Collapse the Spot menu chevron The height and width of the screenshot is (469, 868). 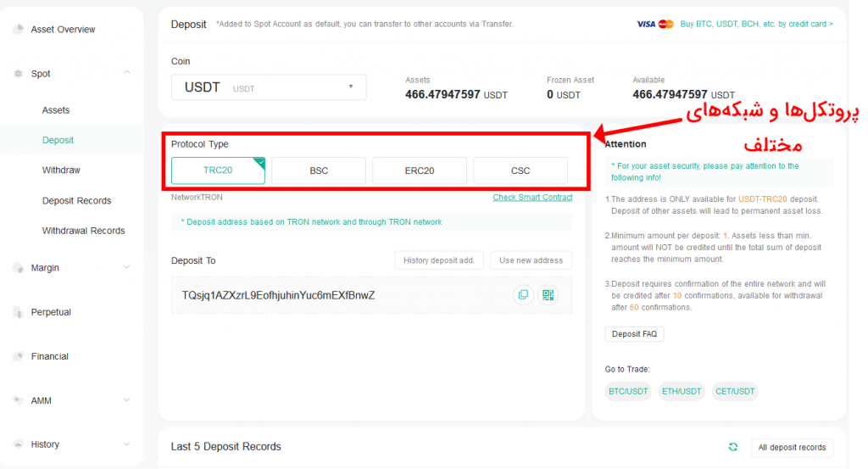[127, 73]
